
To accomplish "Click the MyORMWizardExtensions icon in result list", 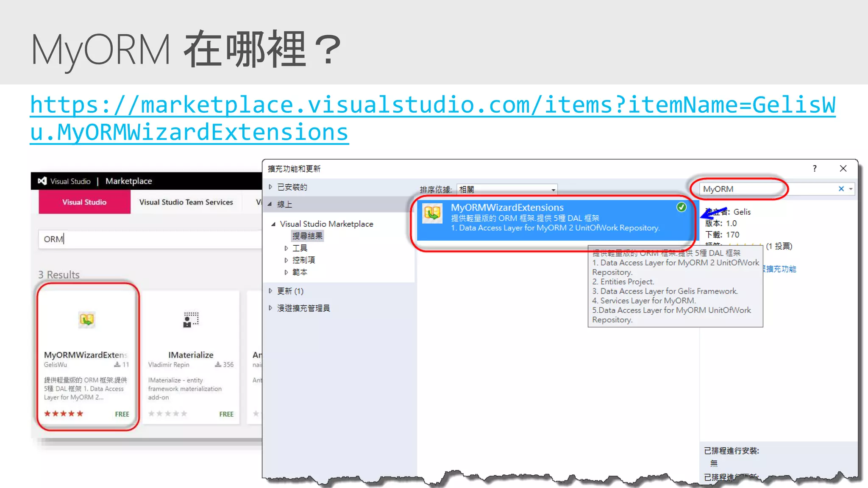I will pos(432,213).
